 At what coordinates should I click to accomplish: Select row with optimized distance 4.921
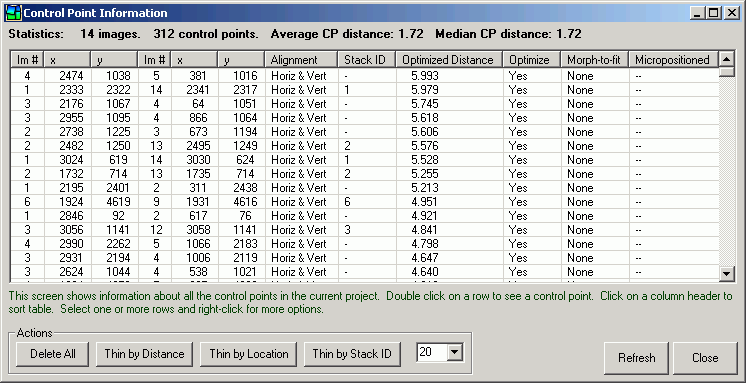tap(365, 216)
